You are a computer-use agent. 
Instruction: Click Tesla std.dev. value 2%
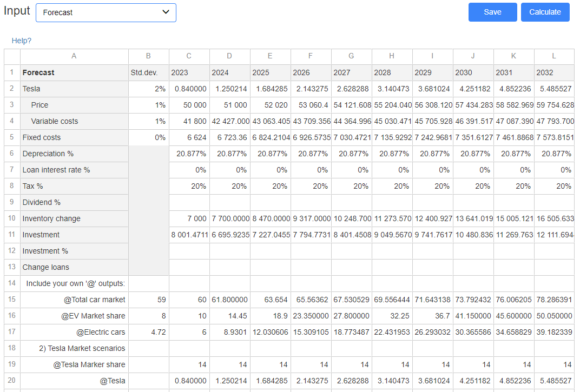148,89
